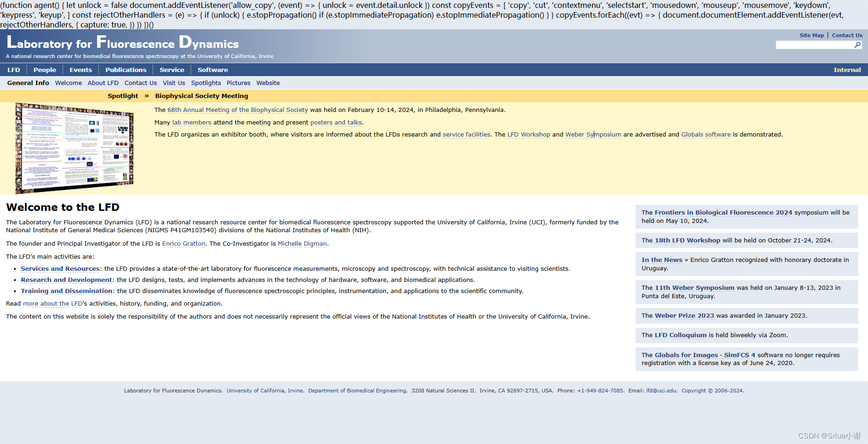This screenshot has width=868, height=444.
Task: Click the footer phone number +1-949-824-7085
Action: tap(600, 391)
